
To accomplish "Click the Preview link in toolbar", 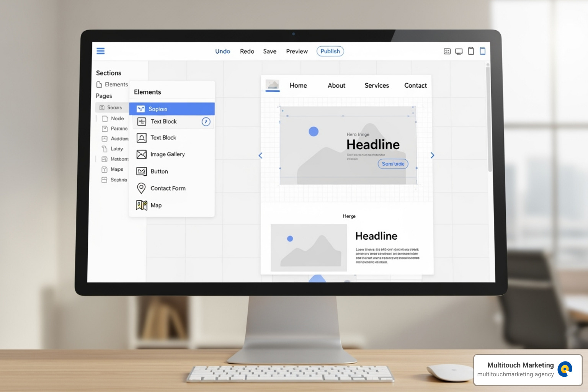I will (x=297, y=51).
